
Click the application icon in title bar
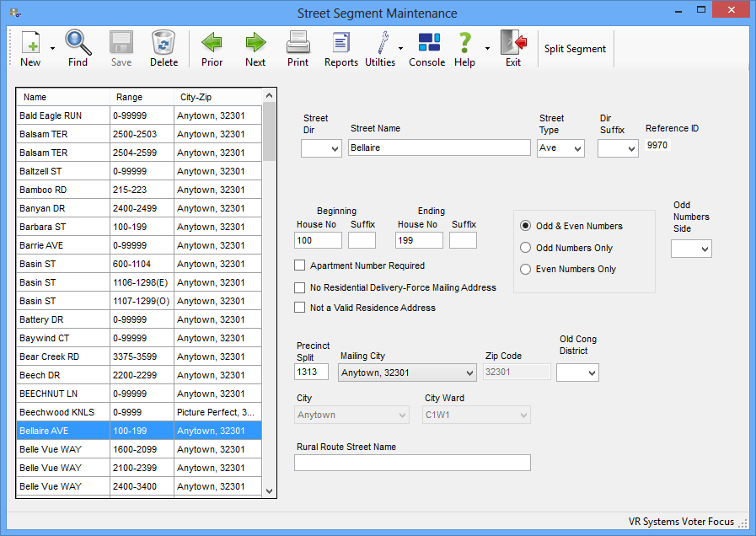click(x=15, y=13)
